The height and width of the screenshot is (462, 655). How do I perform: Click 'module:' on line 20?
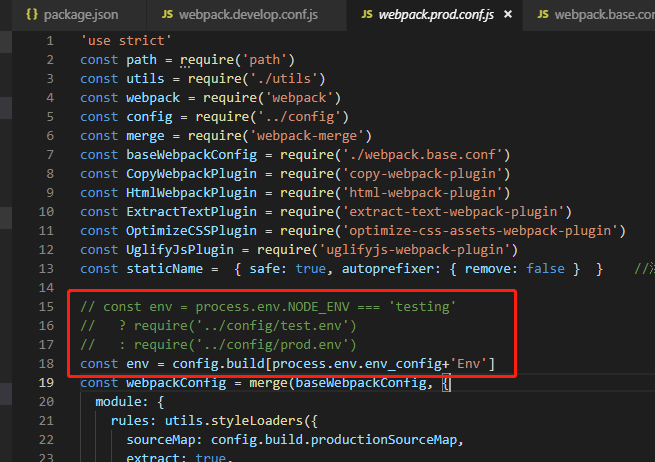pyautogui.click(x=122, y=402)
